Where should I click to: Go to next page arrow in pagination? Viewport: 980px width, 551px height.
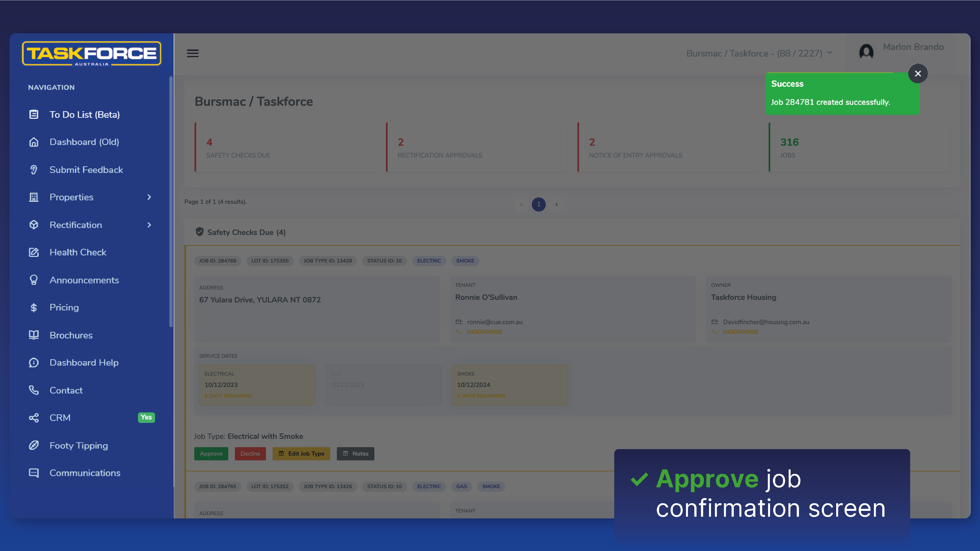[x=556, y=204]
